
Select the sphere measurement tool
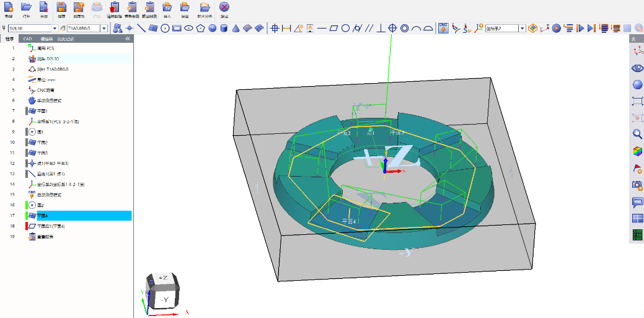[213, 28]
